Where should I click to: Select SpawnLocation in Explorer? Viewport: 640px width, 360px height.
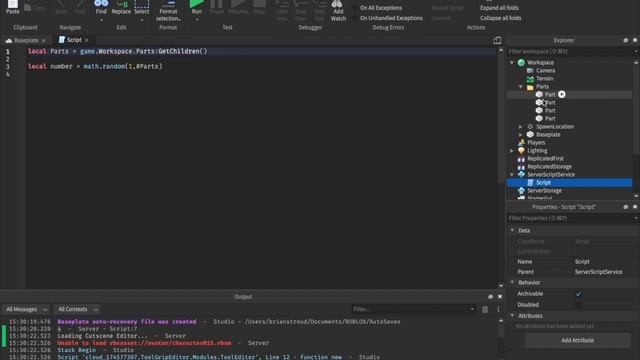coord(555,127)
